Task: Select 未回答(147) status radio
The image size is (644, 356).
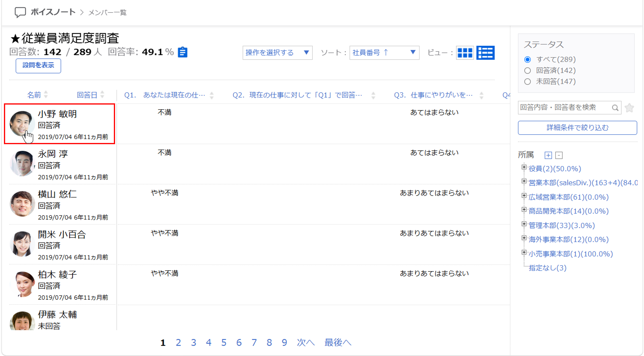Action: point(527,82)
